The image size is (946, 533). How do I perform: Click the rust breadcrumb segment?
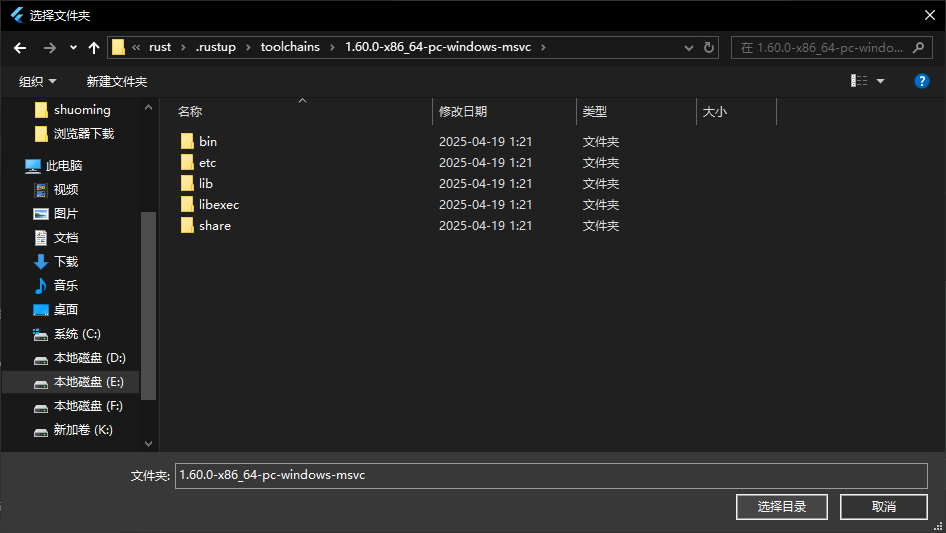pos(160,47)
